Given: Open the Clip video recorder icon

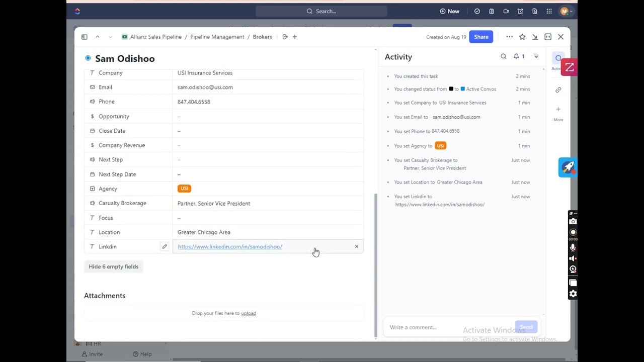Looking at the screenshot, I should tap(506, 11).
